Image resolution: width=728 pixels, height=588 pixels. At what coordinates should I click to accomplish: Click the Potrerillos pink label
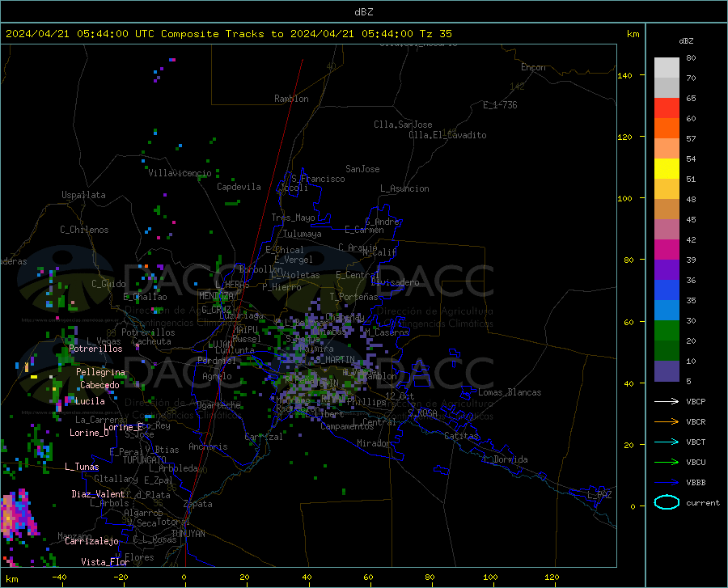click(95, 349)
